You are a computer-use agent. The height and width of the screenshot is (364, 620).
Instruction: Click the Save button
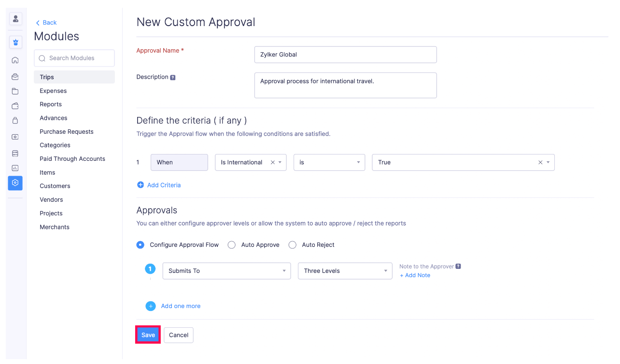point(148,335)
